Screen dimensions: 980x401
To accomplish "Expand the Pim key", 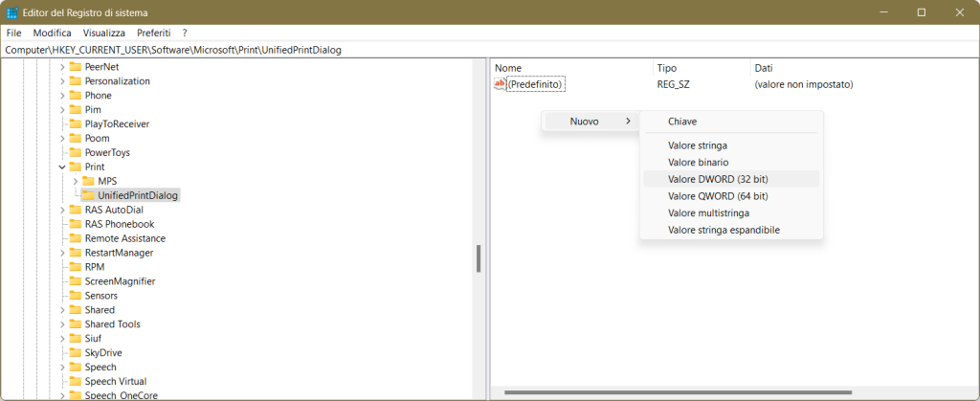I will coord(62,109).
